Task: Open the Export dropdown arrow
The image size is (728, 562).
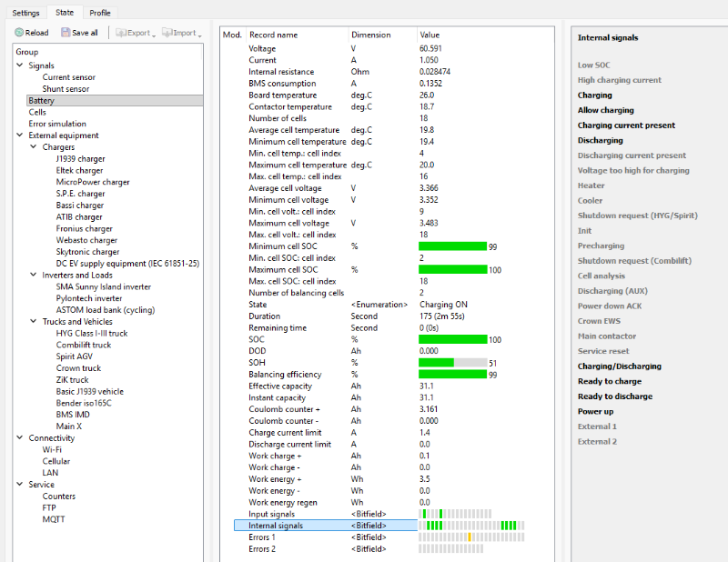Action: [154, 35]
